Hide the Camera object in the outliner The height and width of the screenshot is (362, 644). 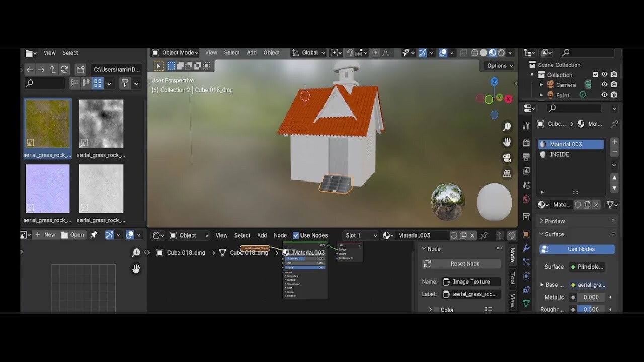tap(605, 84)
